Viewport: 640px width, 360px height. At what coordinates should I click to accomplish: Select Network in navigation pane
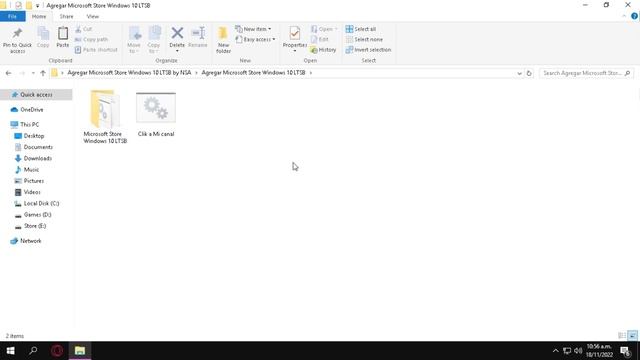pyautogui.click(x=31, y=241)
